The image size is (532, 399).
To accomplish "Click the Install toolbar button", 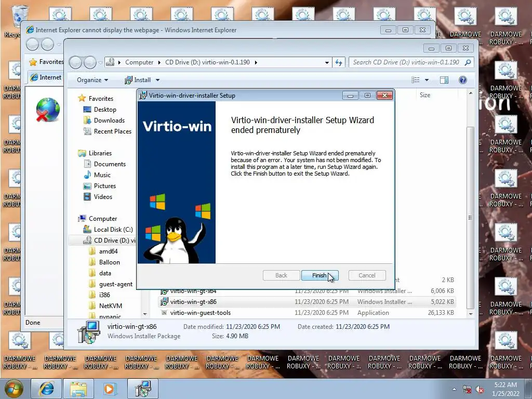I will coord(138,79).
